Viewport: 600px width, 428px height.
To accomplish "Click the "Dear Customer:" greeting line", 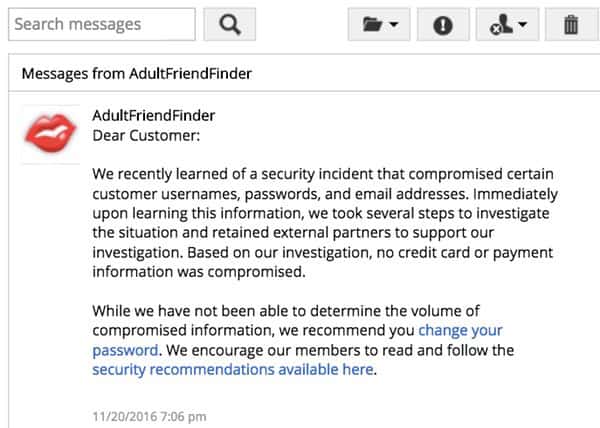I will (x=146, y=136).
